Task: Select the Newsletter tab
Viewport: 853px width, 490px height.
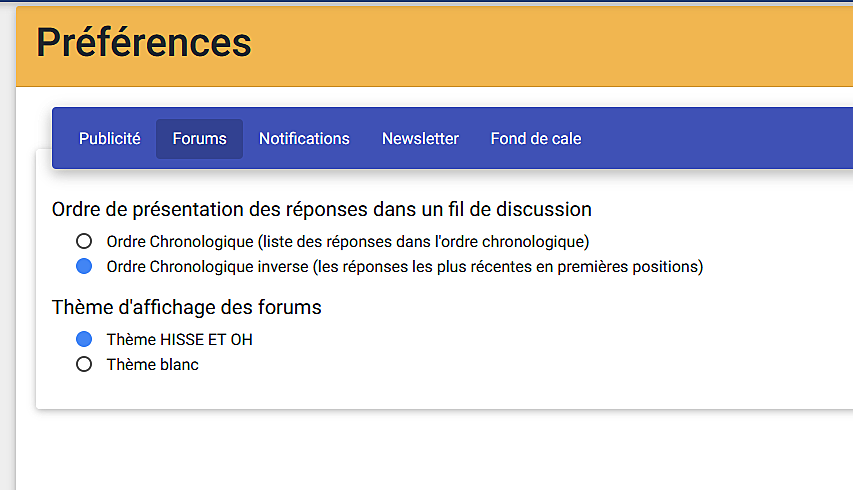Action: click(x=420, y=139)
